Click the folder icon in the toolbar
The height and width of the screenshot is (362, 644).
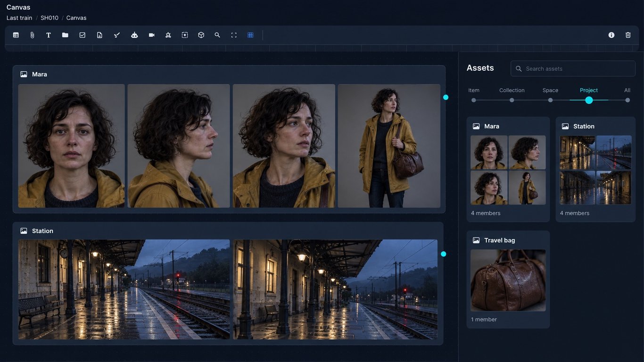tap(65, 35)
